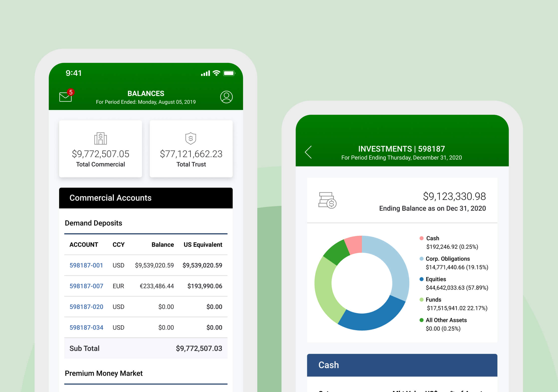Image resolution: width=558 pixels, height=392 pixels.
Task: Tap the $9,772,507.03 sub total amount
Action: (199, 348)
